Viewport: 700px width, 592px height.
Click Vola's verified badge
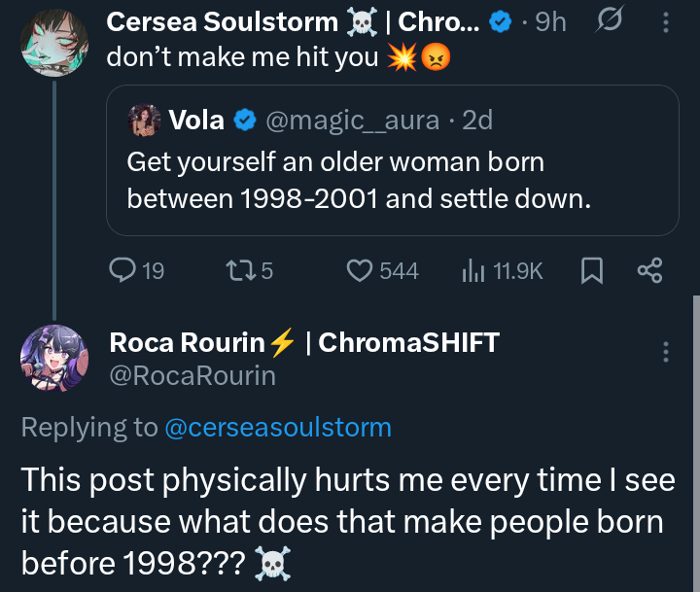point(246,121)
